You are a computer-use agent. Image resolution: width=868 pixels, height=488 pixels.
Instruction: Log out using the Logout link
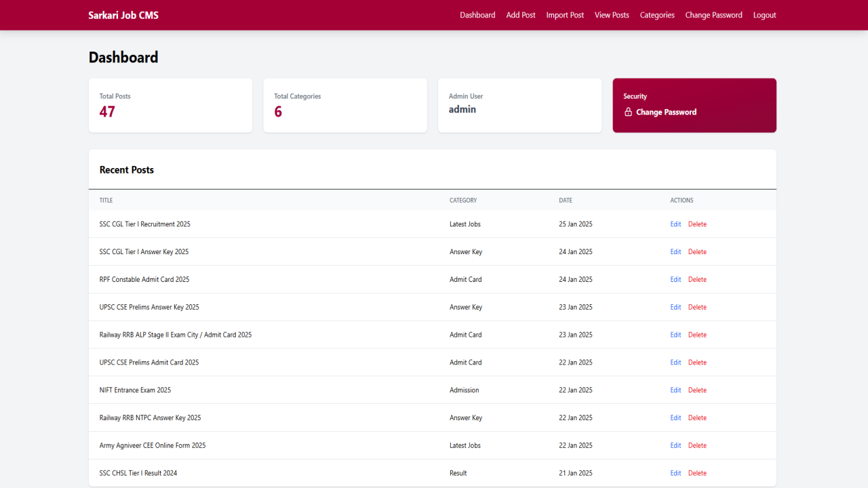[764, 15]
